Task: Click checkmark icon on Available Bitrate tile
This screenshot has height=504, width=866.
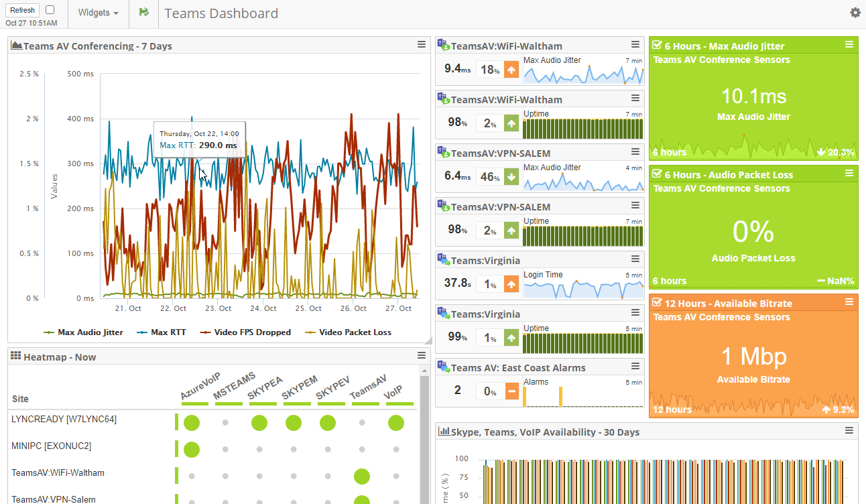Action: pos(657,303)
